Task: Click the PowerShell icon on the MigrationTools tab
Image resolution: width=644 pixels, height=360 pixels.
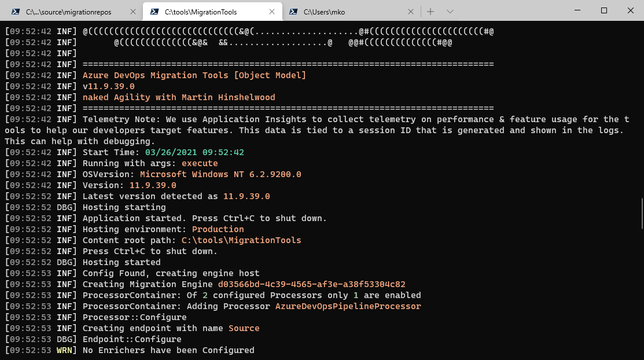Action: (x=153, y=11)
